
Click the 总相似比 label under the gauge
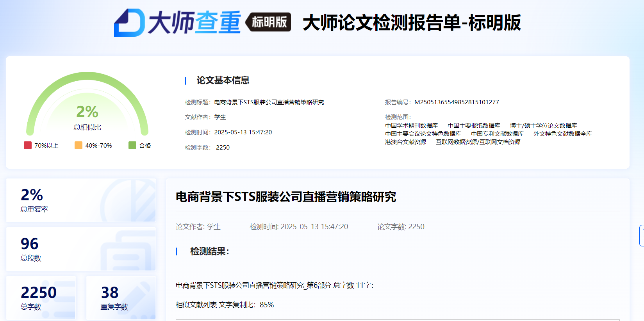(87, 127)
